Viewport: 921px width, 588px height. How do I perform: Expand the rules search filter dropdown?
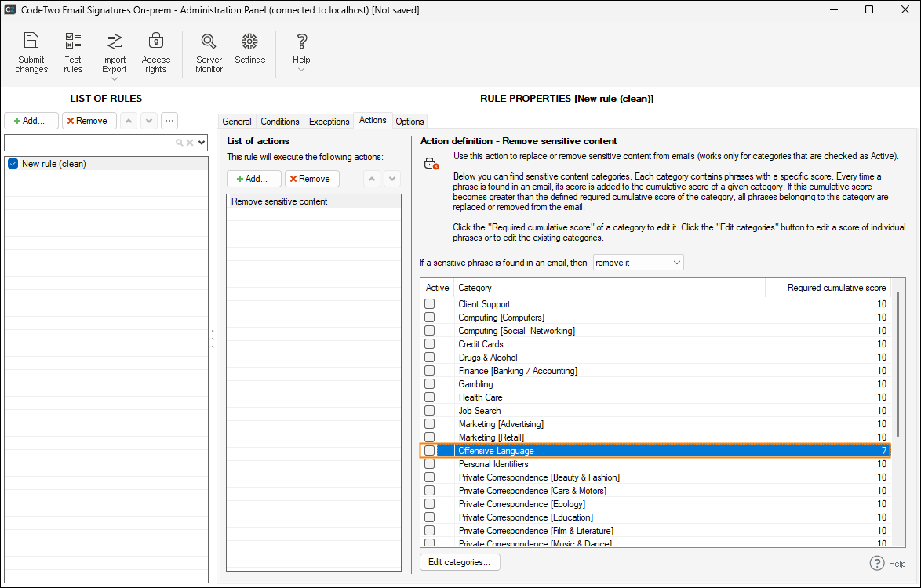[x=202, y=143]
